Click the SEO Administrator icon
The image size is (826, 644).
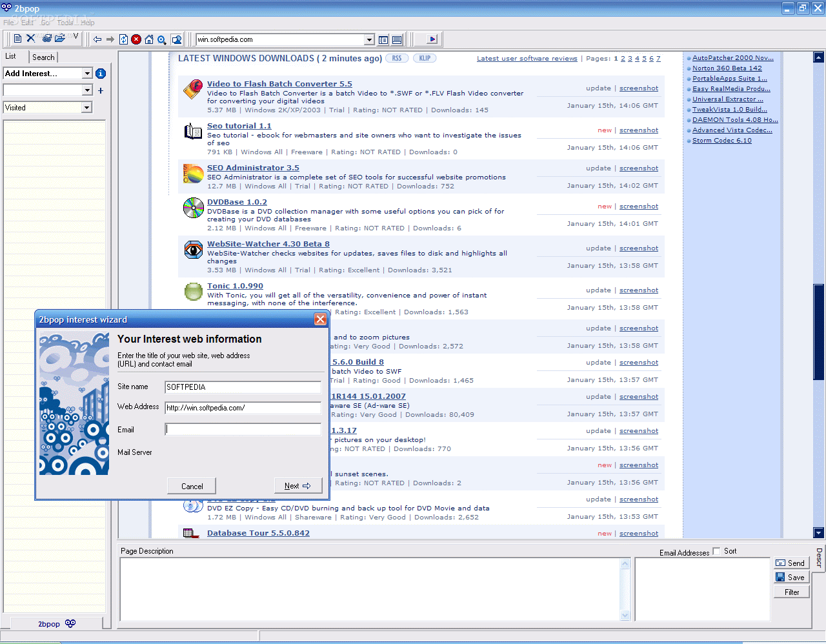pyautogui.click(x=193, y=173)
